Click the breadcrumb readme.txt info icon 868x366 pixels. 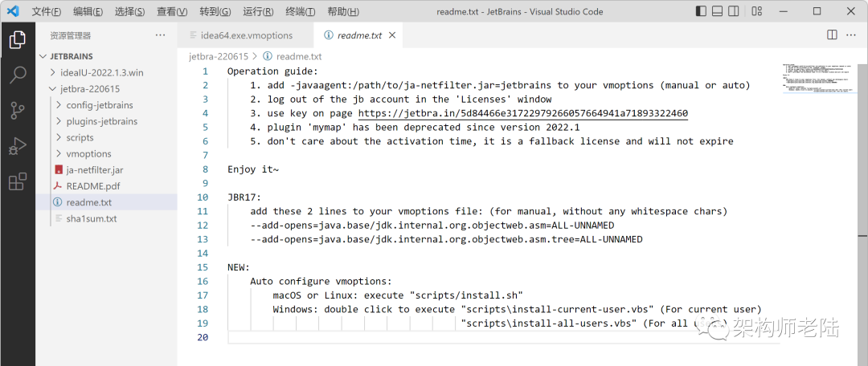pos(268,56)
